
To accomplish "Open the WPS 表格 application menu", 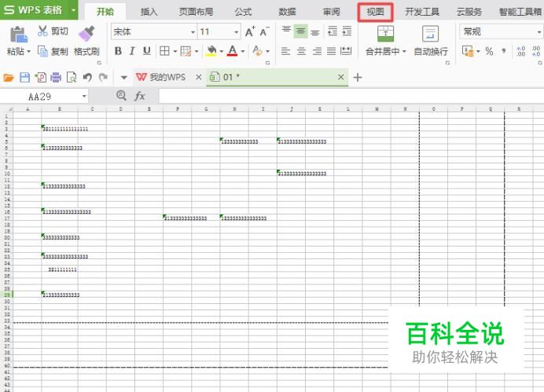I will 39,9.
